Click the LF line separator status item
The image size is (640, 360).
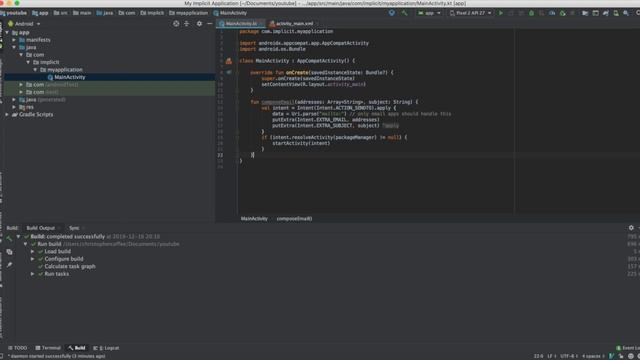(x=551, y=356)
